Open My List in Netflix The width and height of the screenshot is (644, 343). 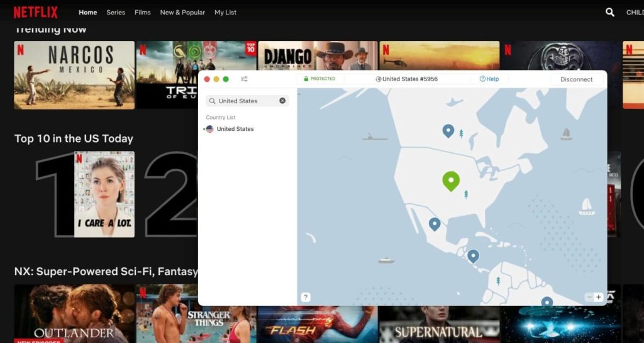click(226, 13)
